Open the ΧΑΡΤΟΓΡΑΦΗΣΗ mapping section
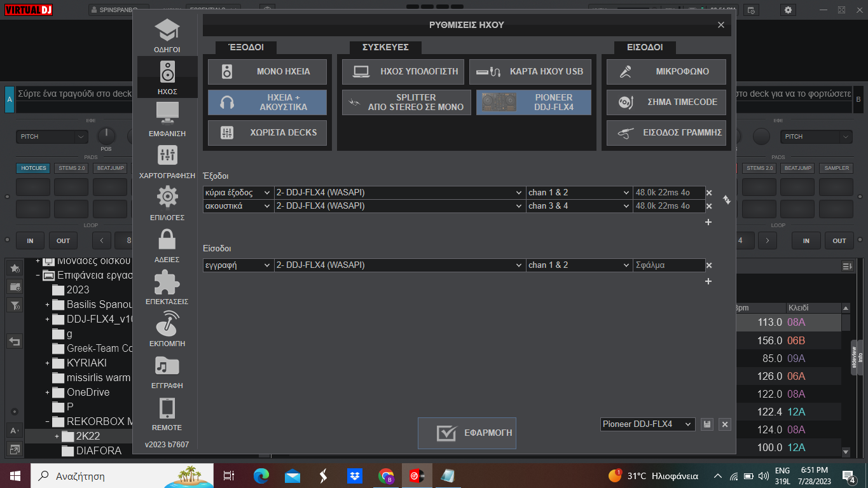868x488 pixels. pos(167,162)
